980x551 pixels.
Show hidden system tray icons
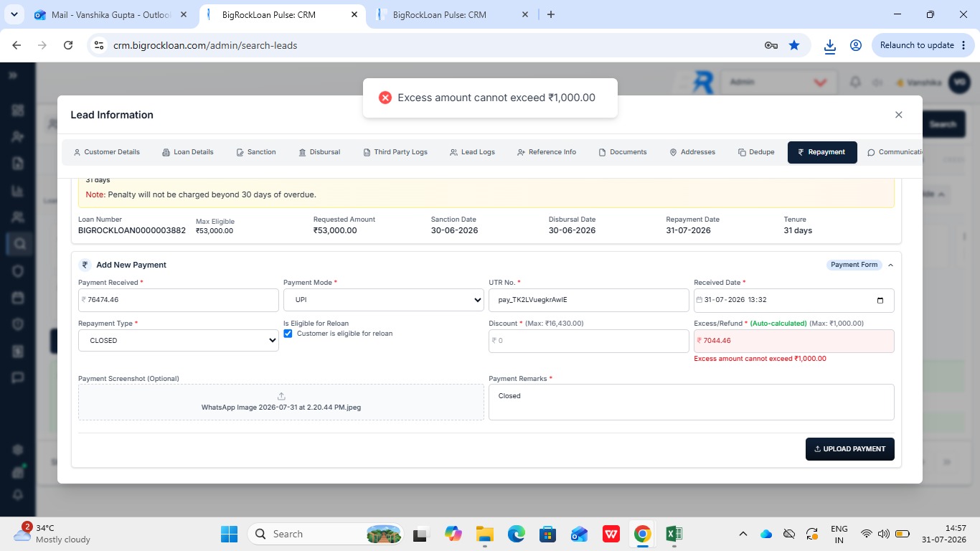(x=743, y=534)
